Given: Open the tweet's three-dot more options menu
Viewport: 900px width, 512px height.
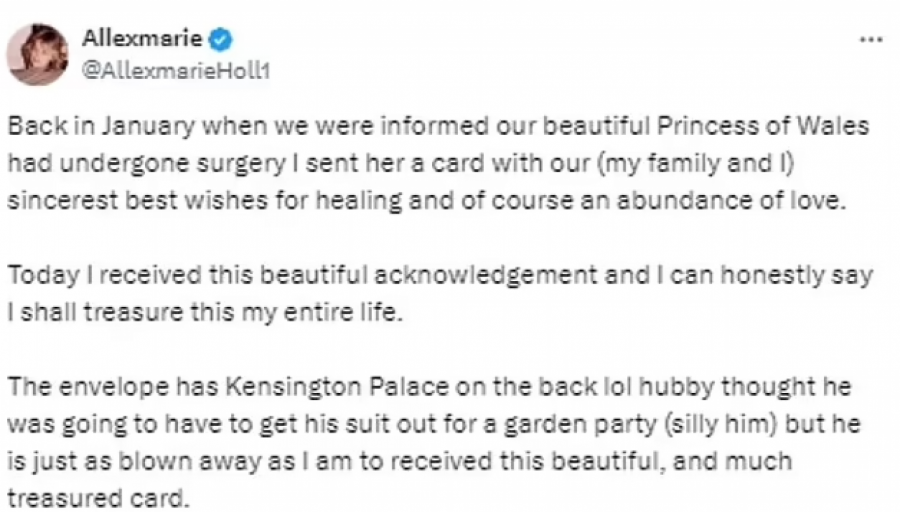Looking at the screenshot, I should (x=871, y=40).
